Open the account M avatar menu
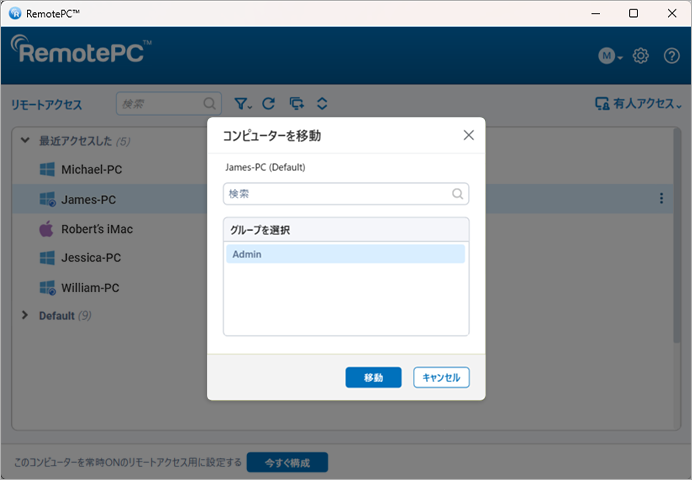Image resolution: width=692 pixels, height=480 pixels. (610, 56)
